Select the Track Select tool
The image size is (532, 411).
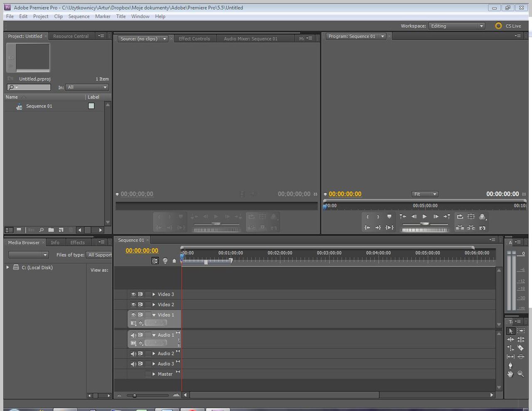[521, 331]
